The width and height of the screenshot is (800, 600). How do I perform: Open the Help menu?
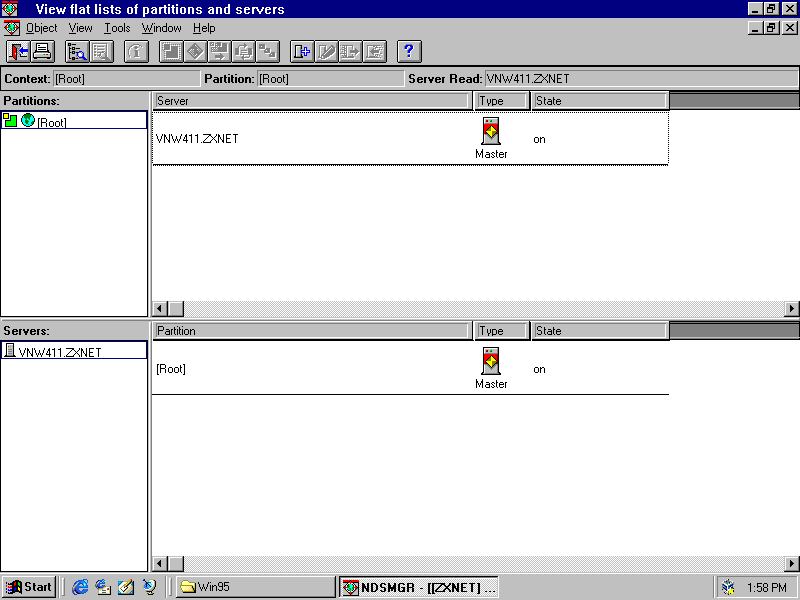[204, 28]
